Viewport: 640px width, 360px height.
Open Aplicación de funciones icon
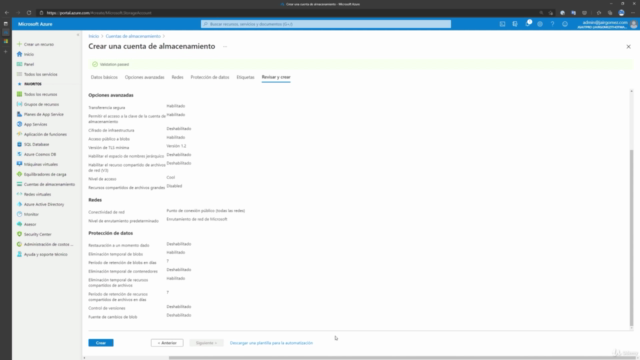pos(19,134)
